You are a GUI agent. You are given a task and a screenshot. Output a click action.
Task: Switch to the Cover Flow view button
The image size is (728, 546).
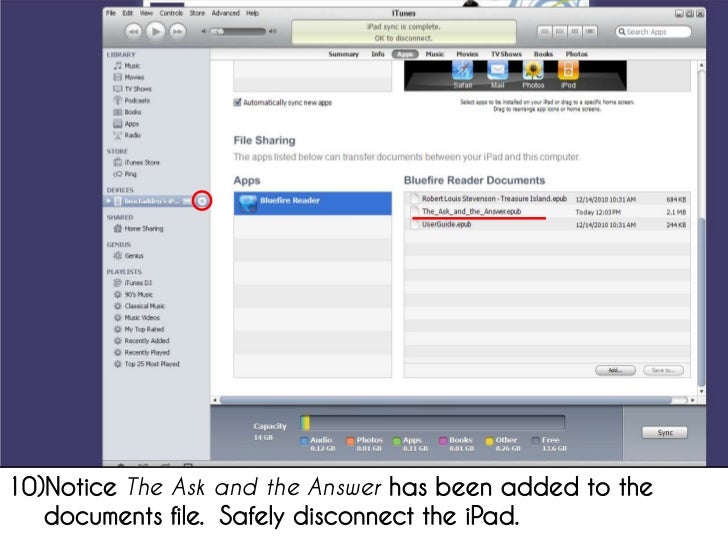pyautogui.click(x=590, y=32)
